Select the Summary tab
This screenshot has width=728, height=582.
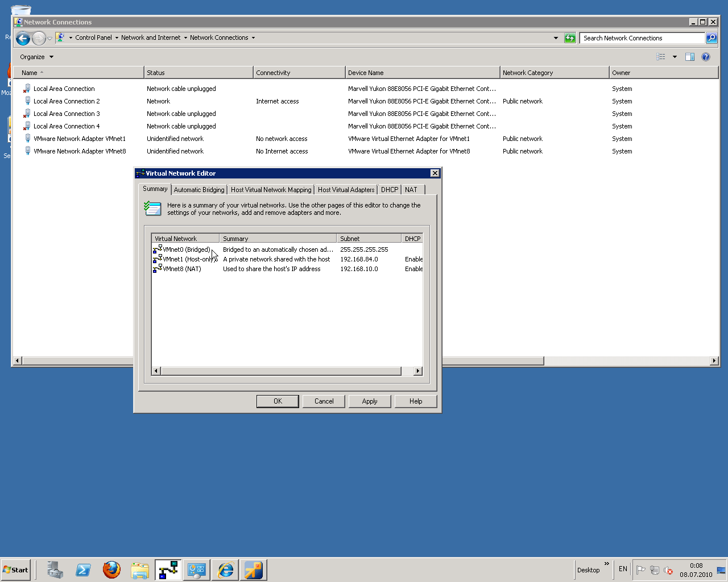coord(155,189)
